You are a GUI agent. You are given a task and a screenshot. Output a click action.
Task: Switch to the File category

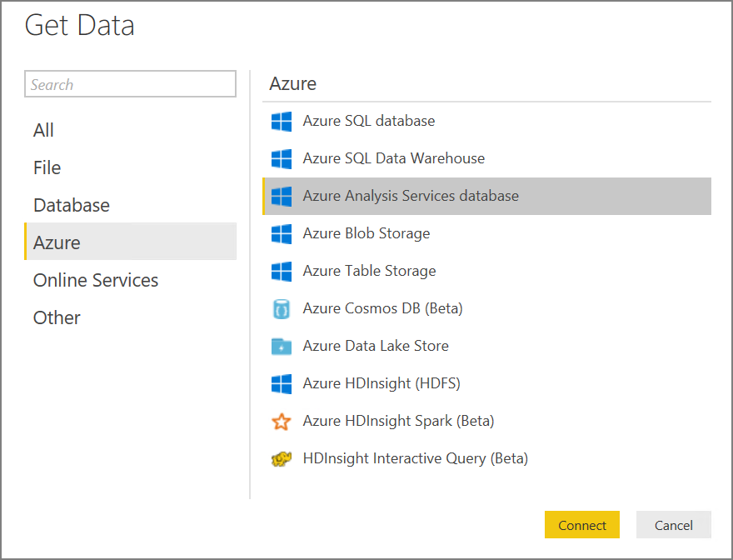(47, 167)
